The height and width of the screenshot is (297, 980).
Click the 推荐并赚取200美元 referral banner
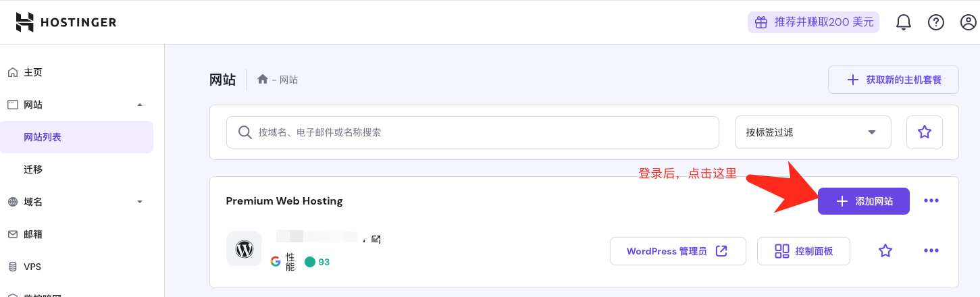click(x=813, y=22)
